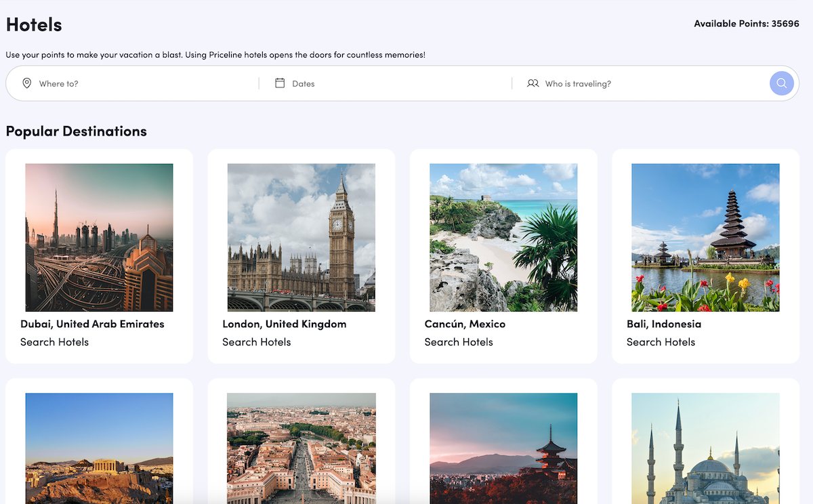Viewport: 813px width, 504px height.
Task: Click the travelers people icon
Action: point(533,83)
